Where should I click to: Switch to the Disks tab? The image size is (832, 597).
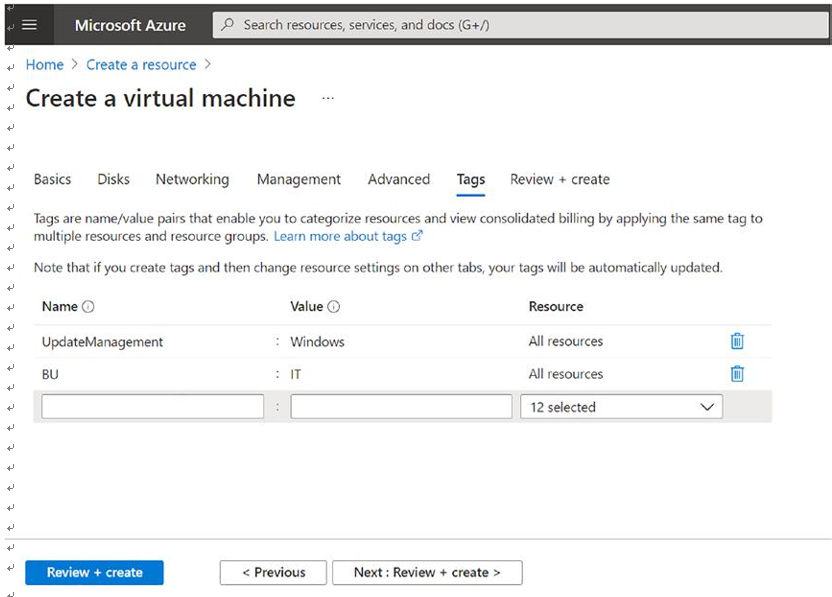coord(114,179)
